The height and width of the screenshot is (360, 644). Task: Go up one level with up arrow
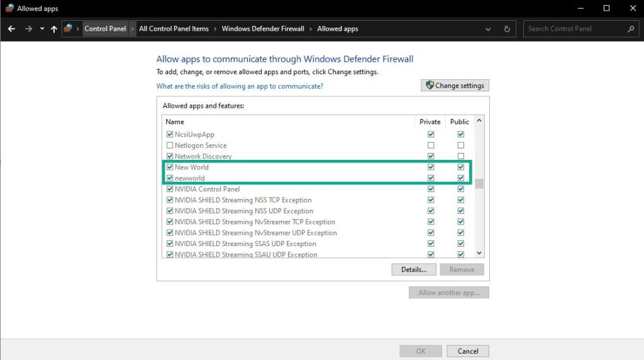click(54, 29)
